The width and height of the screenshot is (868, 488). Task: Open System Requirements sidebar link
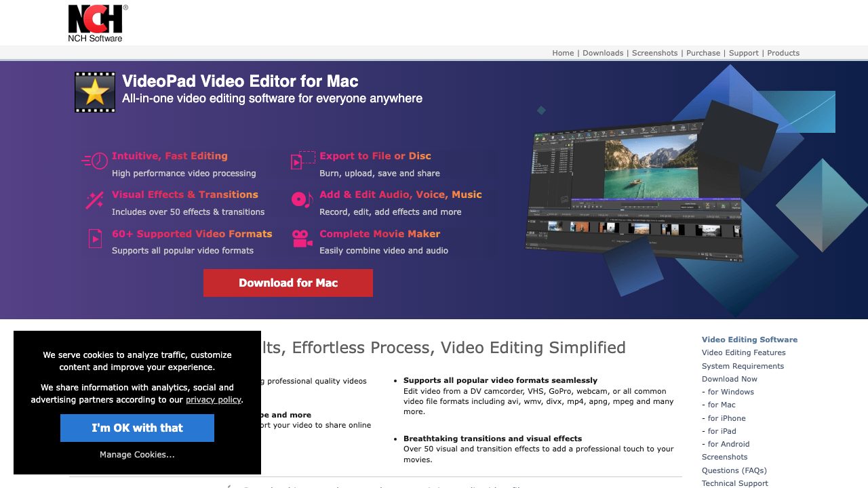click(x=743, y=366)
